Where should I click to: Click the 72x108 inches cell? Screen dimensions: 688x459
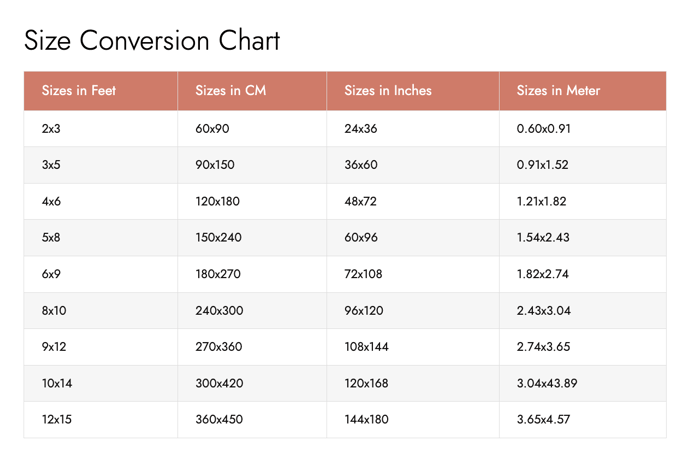364,274
